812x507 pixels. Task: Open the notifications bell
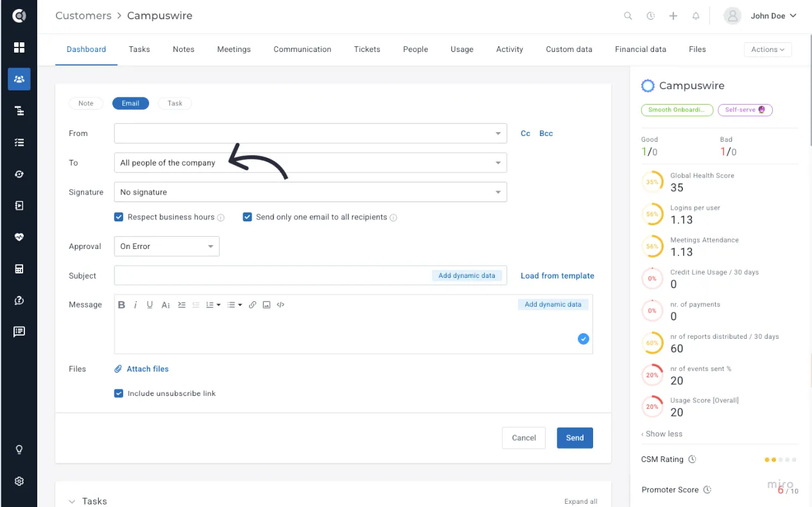(x=696, y=16)
